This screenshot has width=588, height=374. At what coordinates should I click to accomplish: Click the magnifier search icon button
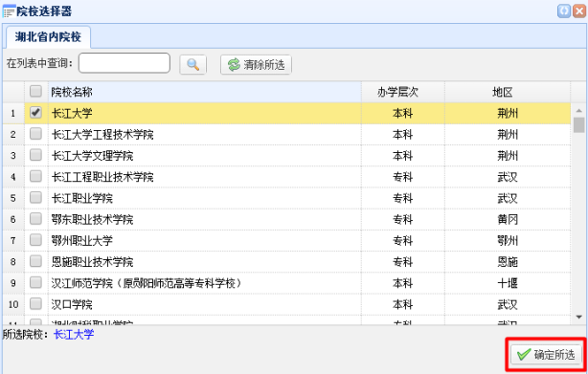click(x=192, y=64)
